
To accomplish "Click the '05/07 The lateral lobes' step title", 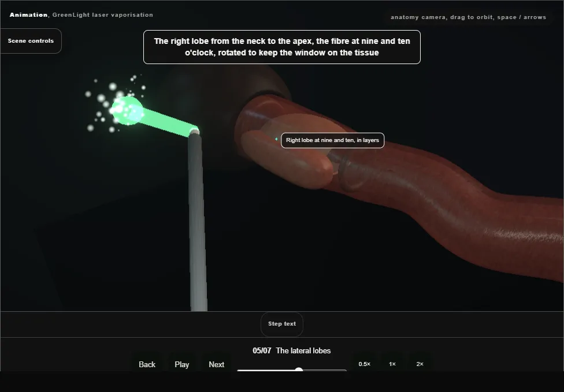I will click(x=291, y=350).
